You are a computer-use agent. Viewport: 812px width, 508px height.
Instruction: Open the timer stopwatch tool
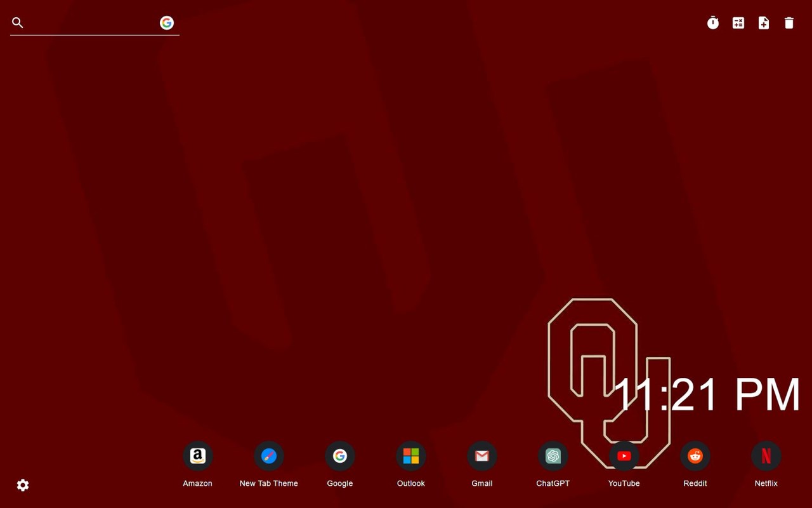pos(713,23)
